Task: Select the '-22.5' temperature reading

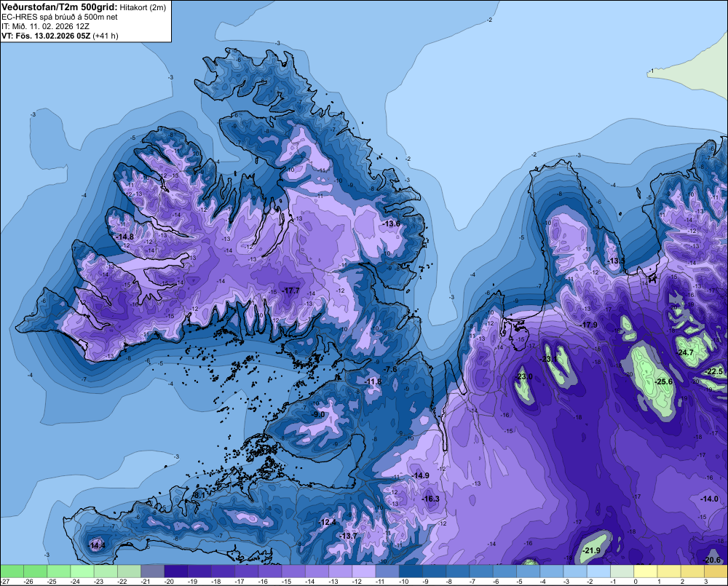Action: click(x=715, y=371)
